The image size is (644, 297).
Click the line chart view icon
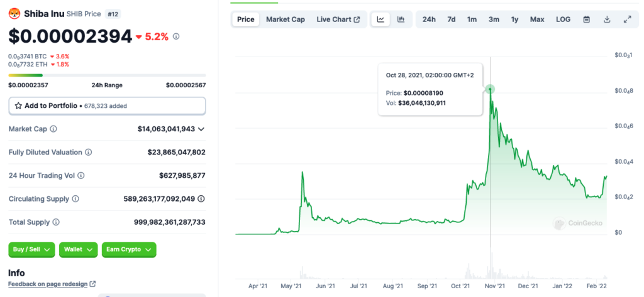click(380, 19)
